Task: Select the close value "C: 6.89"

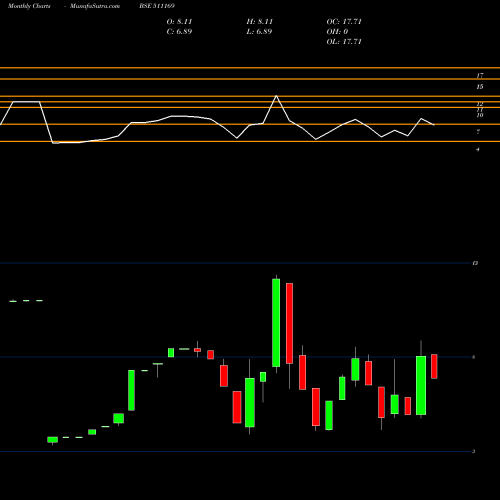Action: pos(179,32)
